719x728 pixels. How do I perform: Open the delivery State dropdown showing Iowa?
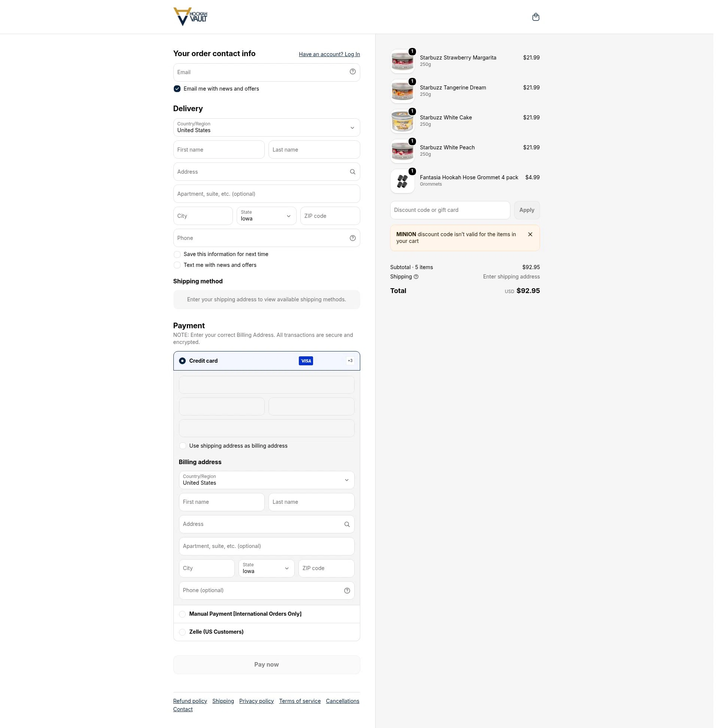pyautogui.click(x=266, y=216)
